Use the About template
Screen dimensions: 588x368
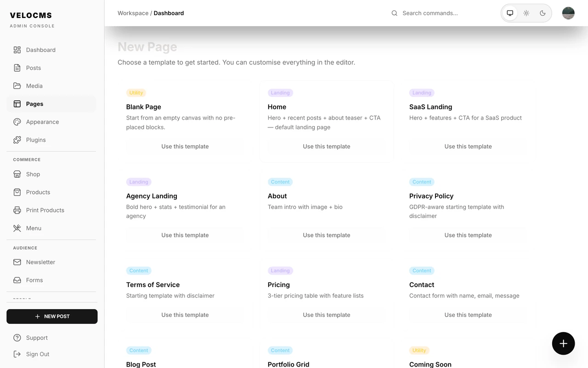[327, 235]
